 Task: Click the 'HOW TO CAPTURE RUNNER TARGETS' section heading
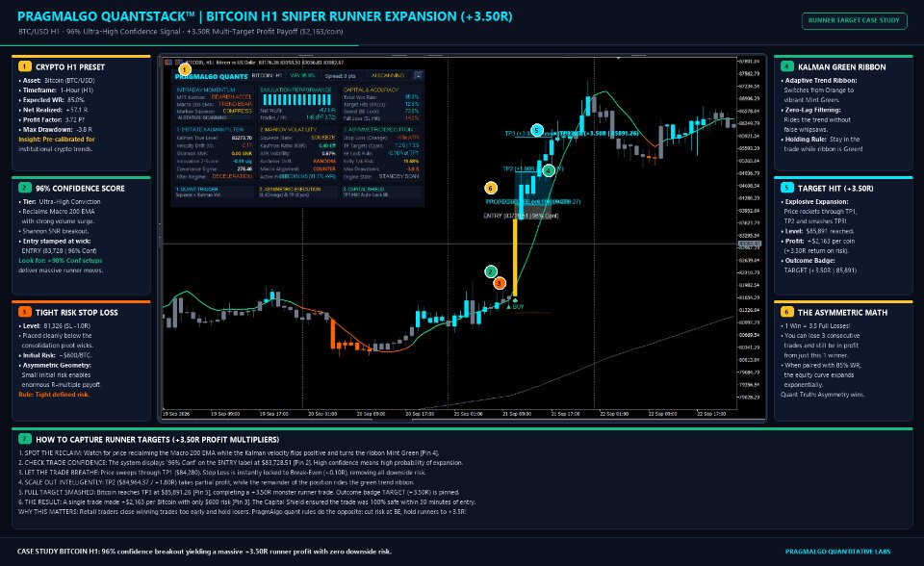[x=157, y=440]
